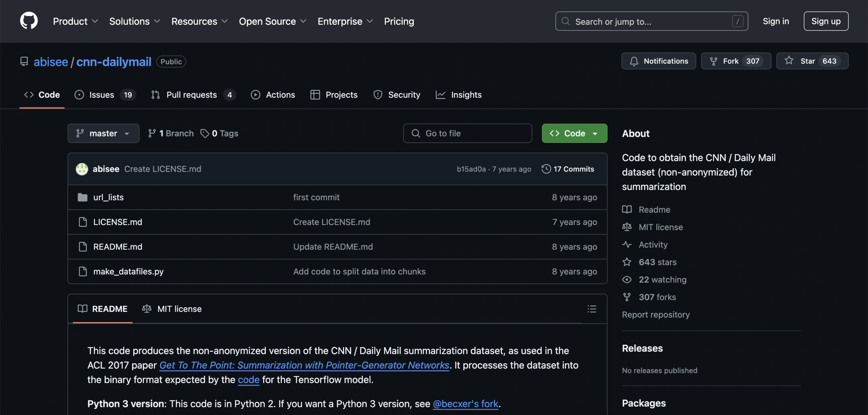This screenshot has height=415, width=868.
Task: Select the README tab in file viewer
Action: pyautogui.click(x=102, y=309)
